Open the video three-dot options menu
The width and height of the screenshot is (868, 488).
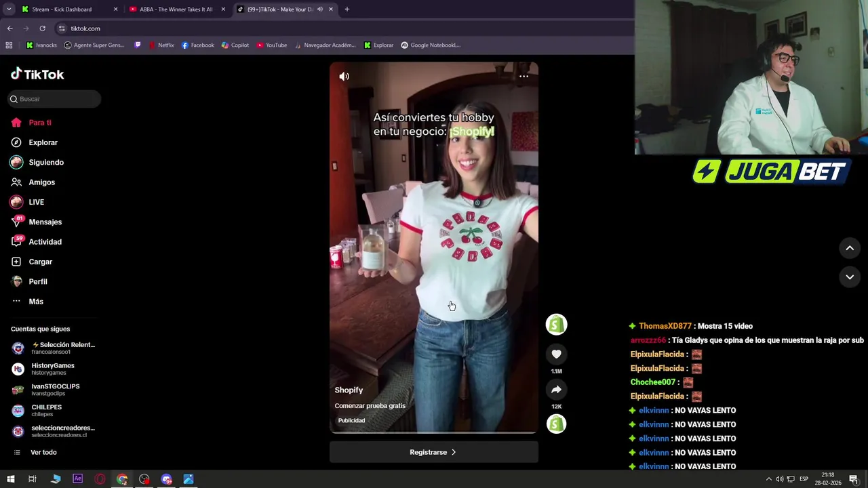[x=524, y=76]
